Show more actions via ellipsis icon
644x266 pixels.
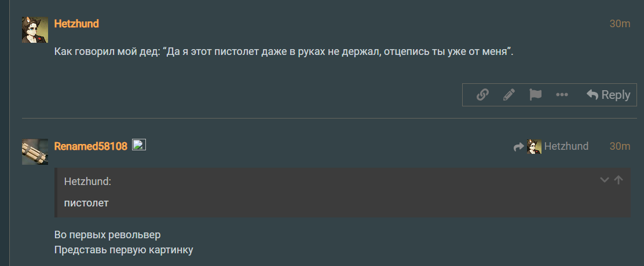(562, 95)
